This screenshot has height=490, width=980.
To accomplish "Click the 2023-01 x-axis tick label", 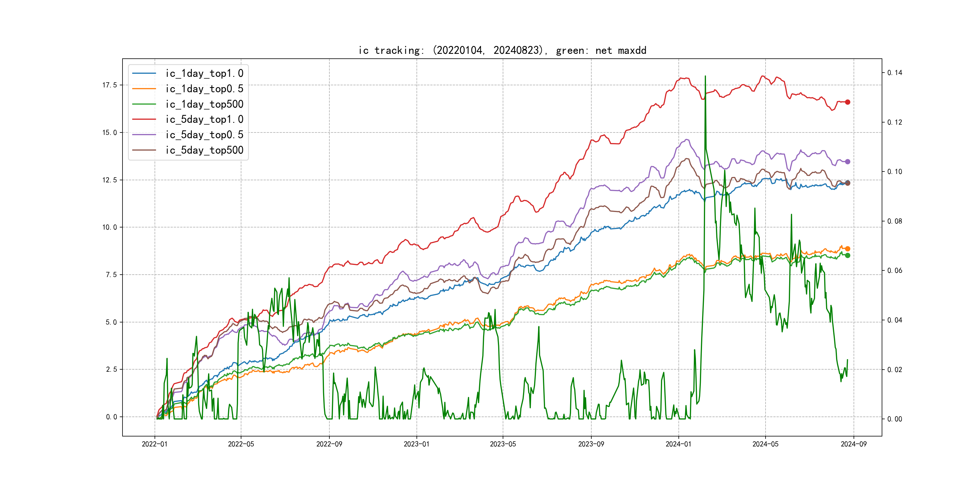I will (416, 444).
